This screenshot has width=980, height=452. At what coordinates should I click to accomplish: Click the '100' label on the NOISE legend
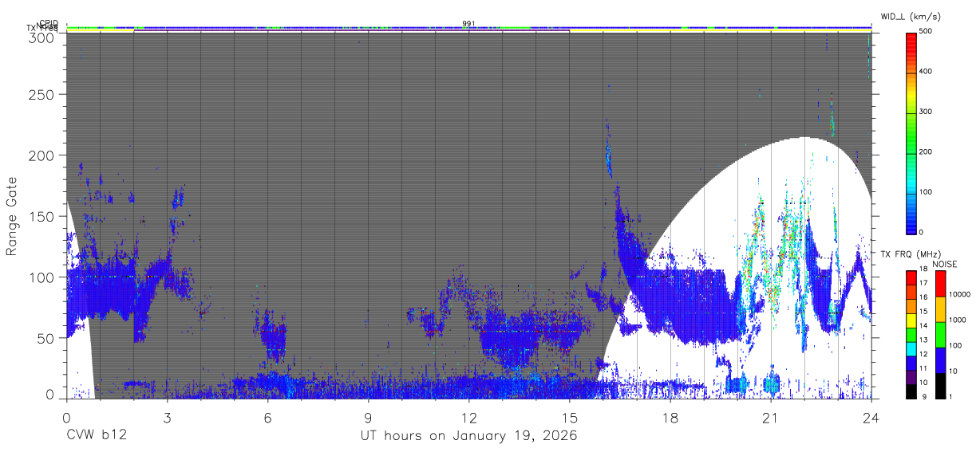click(955, 345)
